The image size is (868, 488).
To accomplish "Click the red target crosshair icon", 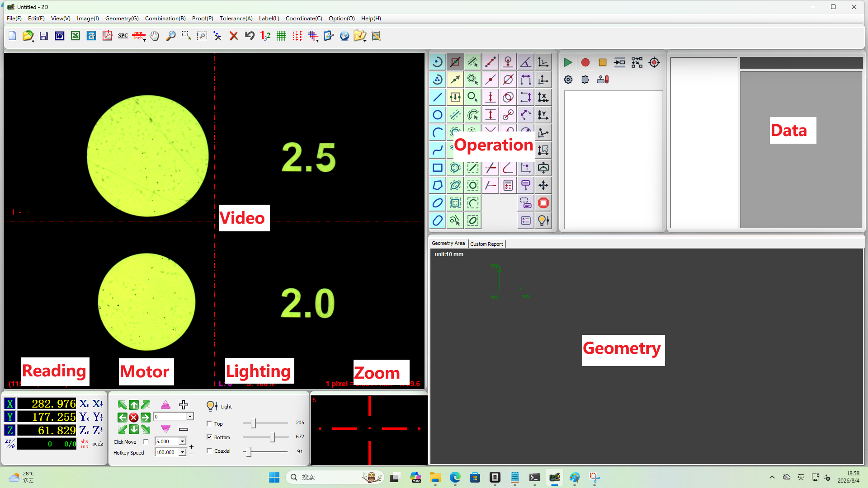I will point(654,62).
